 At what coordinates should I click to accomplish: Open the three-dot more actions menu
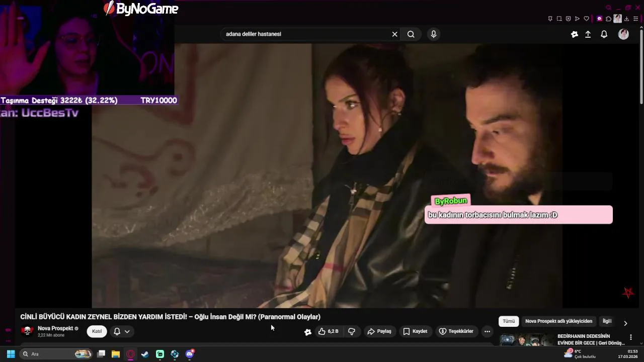pyautogui.click(x=487, y=331)
